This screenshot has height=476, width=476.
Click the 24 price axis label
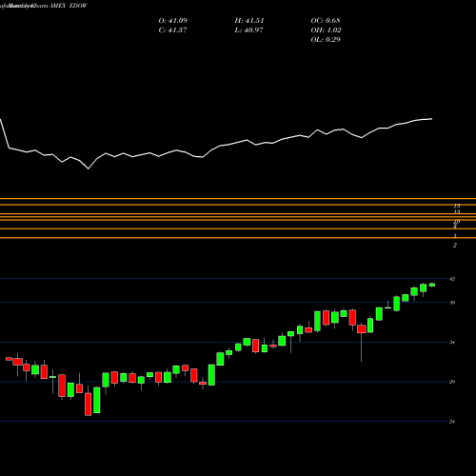pos(452,422)
